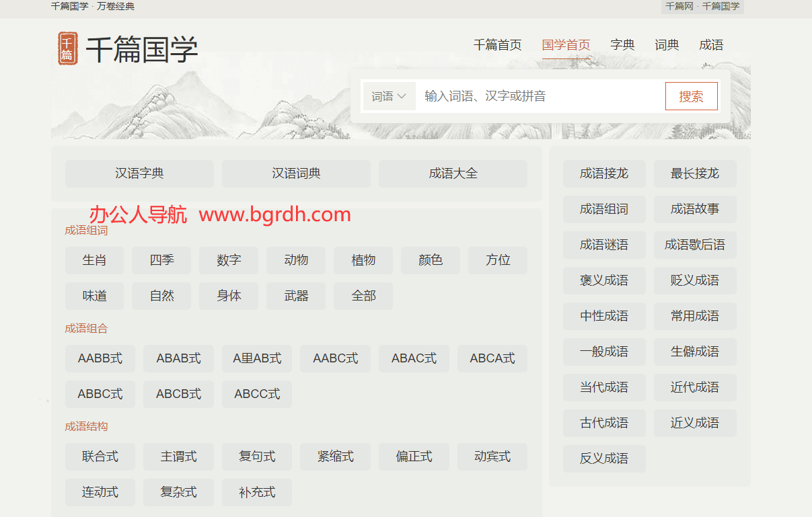The height and width of the screenshot is (517, 812).
Task: Open the 字典 navigation item
Action: click(x=622, y=45)
